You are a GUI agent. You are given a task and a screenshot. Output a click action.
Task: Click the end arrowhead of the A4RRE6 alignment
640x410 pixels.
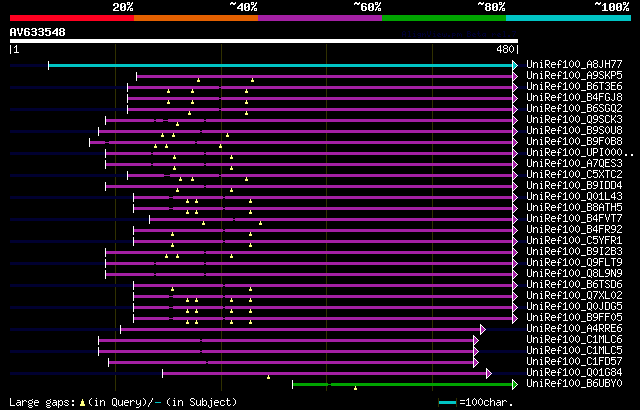(483, 330)
